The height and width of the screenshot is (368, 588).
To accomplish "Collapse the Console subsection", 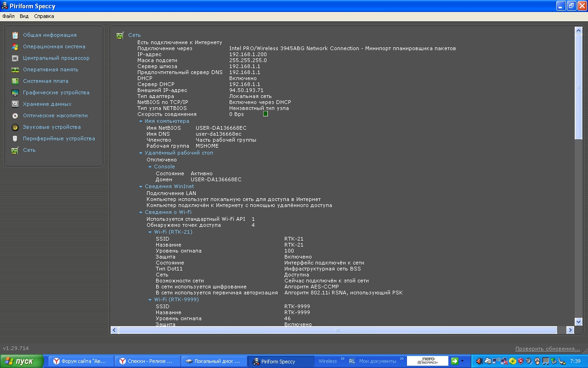I will click(x=150, y=167).
